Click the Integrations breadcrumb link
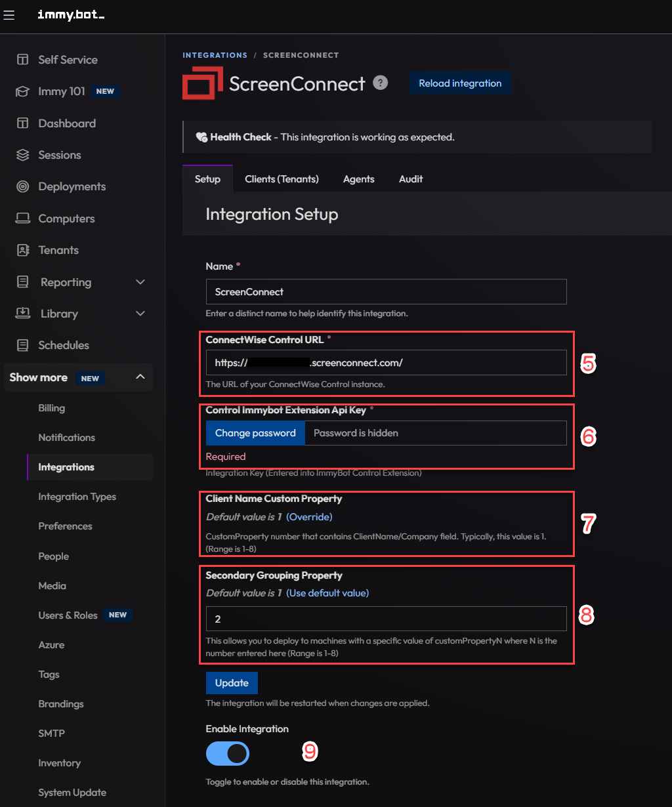The width and height of the screenshot is (672, 807). point(215,55)
